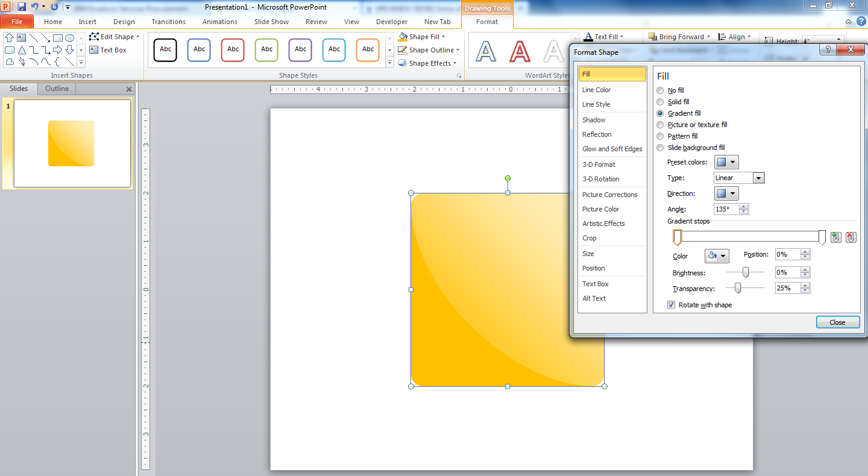Viewport: 868px width, 476px height.
Task: Switch to the Transitions ribbon tab
Action: click(169, 22)
